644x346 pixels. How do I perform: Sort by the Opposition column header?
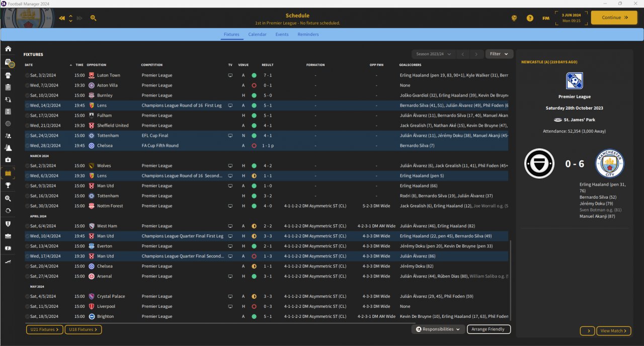tap(96, 65)
